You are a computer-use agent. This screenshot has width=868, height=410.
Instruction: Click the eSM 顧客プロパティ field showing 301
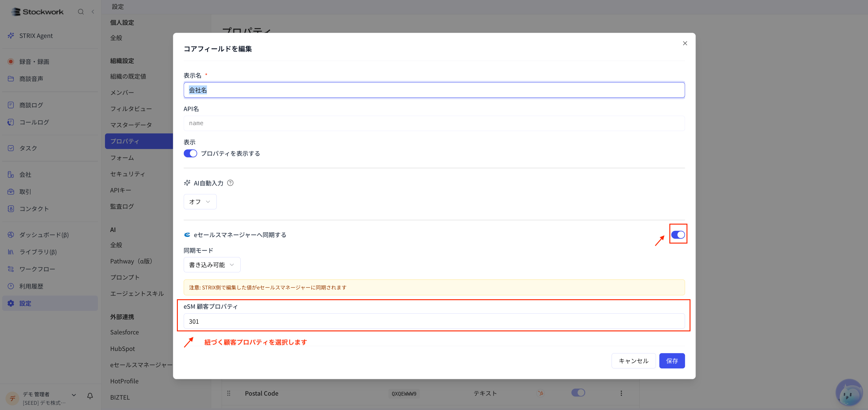pos(434,321)
